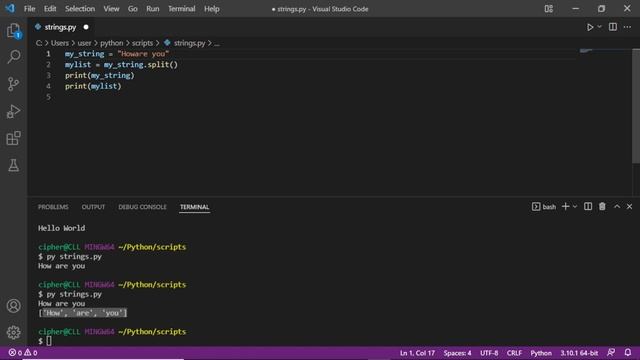Split the terminal panel

tap(588, 207)
